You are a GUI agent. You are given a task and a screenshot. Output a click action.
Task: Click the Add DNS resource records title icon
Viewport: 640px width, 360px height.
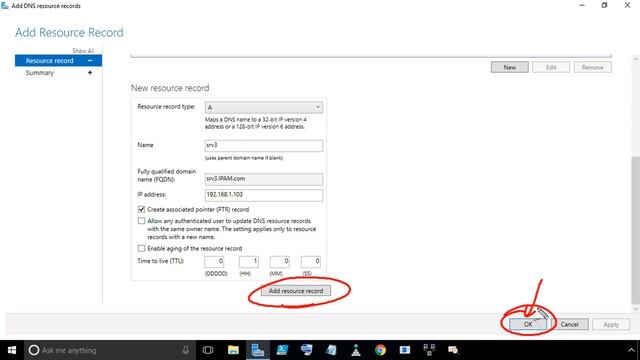4,6
